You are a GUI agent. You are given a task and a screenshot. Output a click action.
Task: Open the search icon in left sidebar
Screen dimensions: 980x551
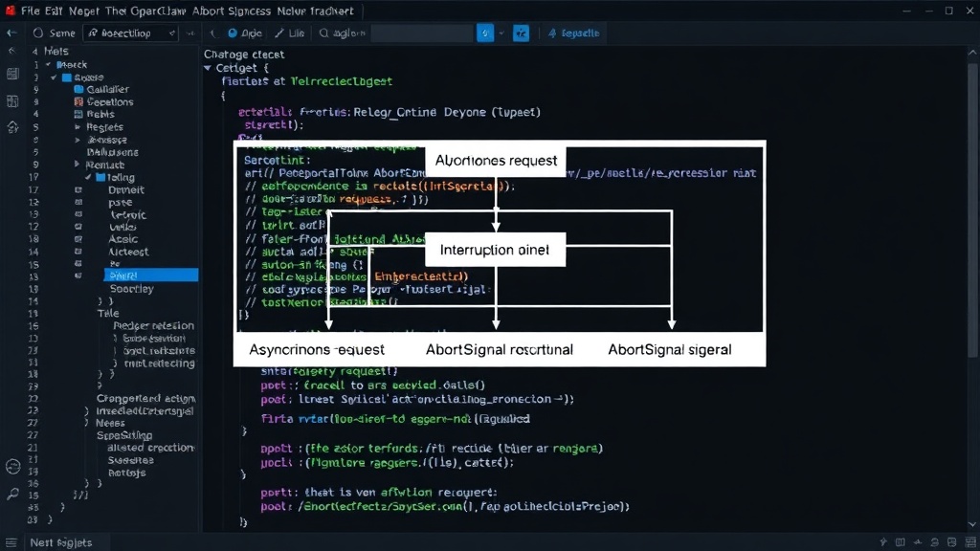point(12,495)
